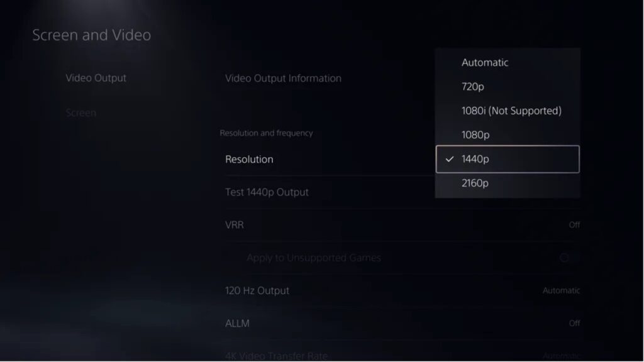This screenshot has height=362, width=644.
Task: Select the checked 1440p option
Action: (508, 159)
